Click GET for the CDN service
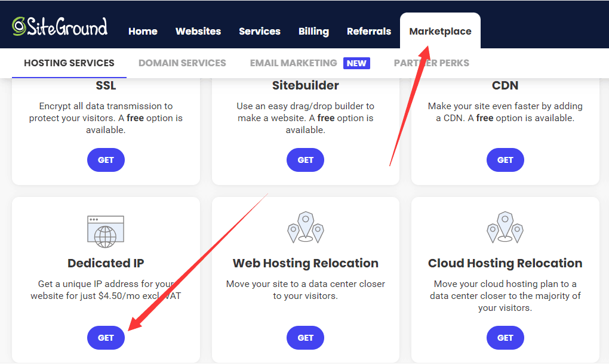This screenshot has height=364, width=609. [x=505, y=160]
